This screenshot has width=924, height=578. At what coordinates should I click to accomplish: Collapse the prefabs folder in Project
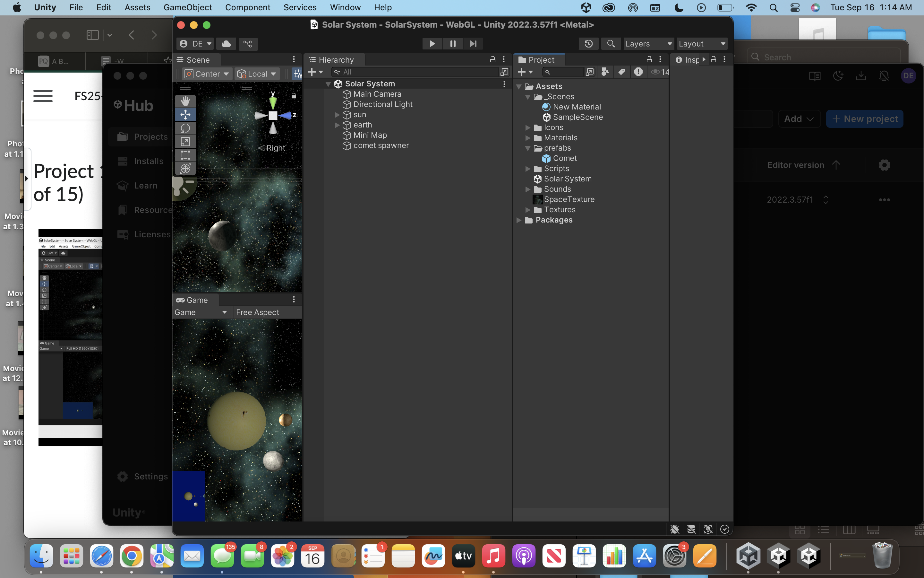(528, 148)
